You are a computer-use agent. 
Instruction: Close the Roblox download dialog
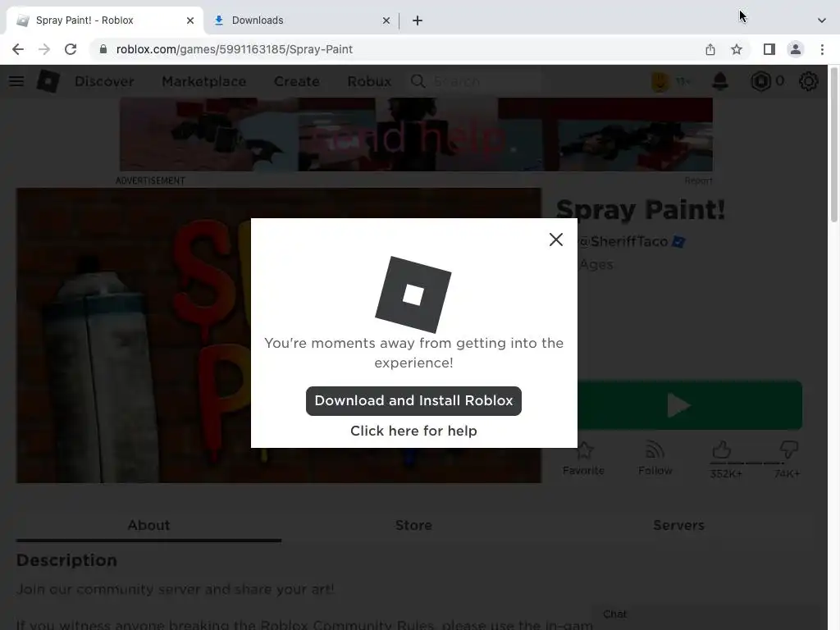click(556, 240)
